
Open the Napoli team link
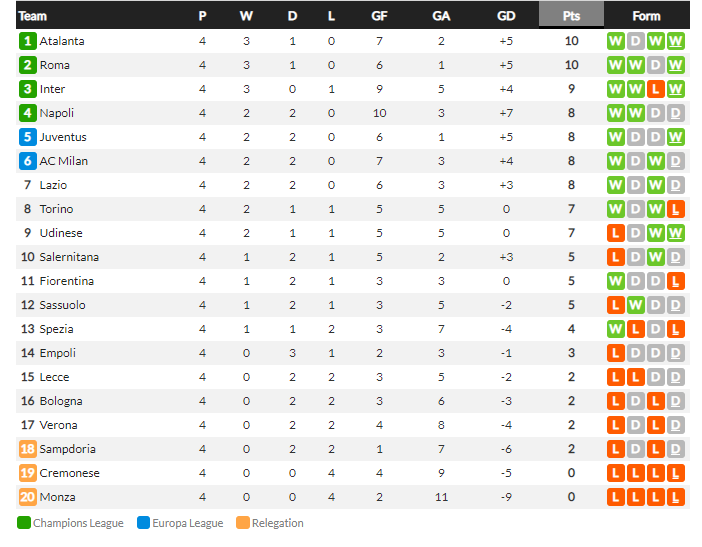point(57,113)
